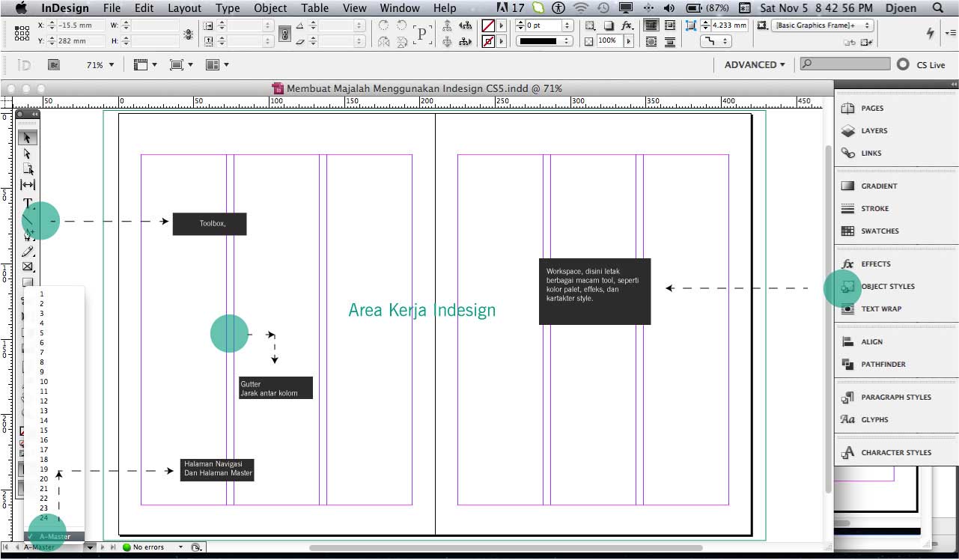Open the page navigation dropdown at bottom left

(x=90, y=547)
